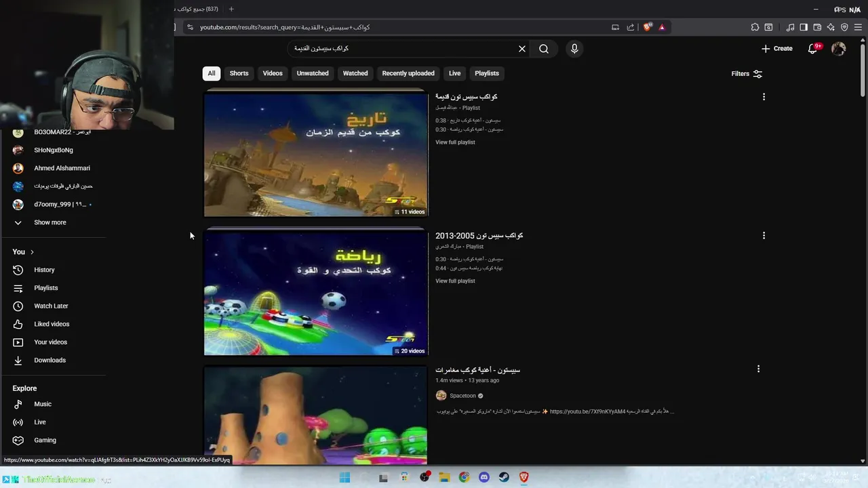The width and height of the screenshot is (868, 488).
Task: Open Discord from the taskbar
Action: click(x=484, y=477)
